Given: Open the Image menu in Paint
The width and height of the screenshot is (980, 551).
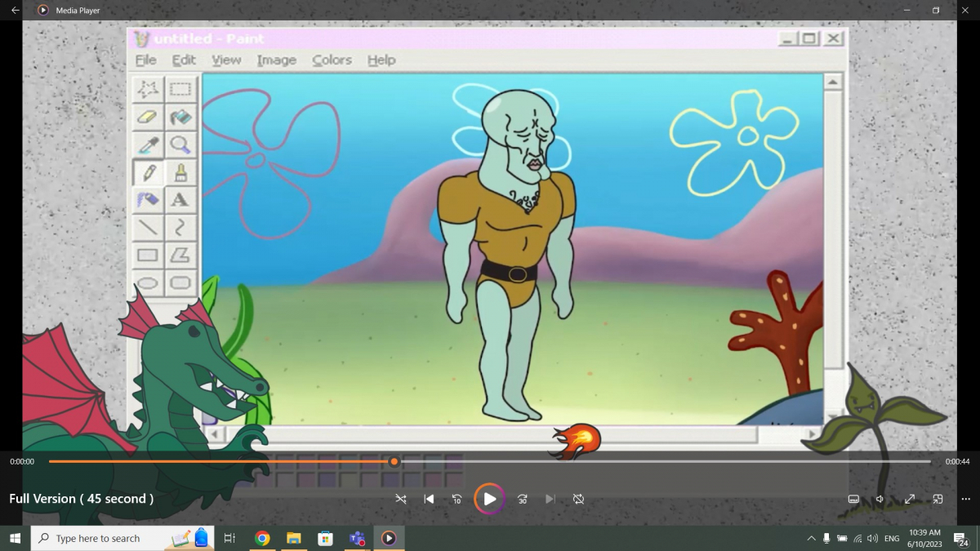Looking at the screenshot, I should tap(276, 60).
